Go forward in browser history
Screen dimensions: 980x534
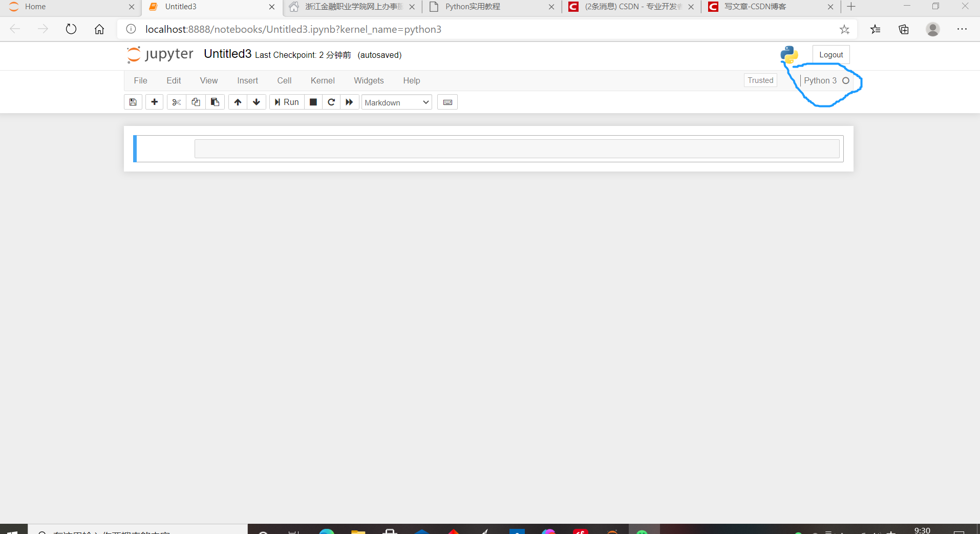tap(43, 29)
